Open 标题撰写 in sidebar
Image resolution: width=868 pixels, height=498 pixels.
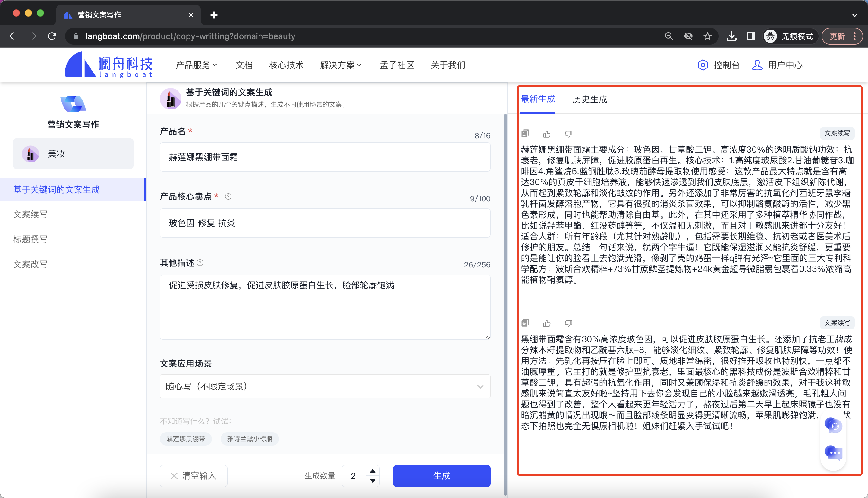[x=30, y=239]
